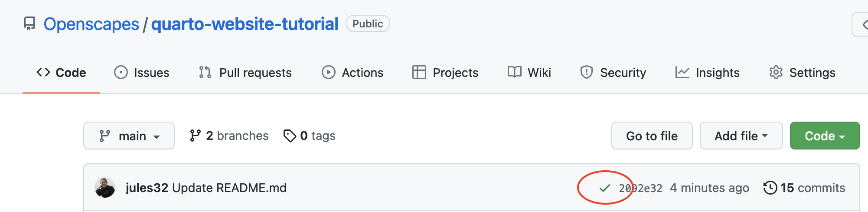Click the repository book icon

coord(29,23)
